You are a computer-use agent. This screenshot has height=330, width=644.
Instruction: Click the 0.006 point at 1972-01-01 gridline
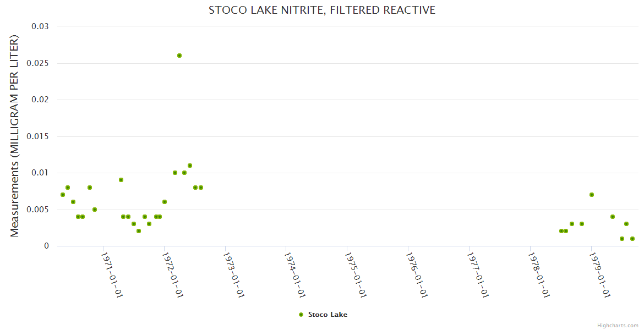click(165, 202)
